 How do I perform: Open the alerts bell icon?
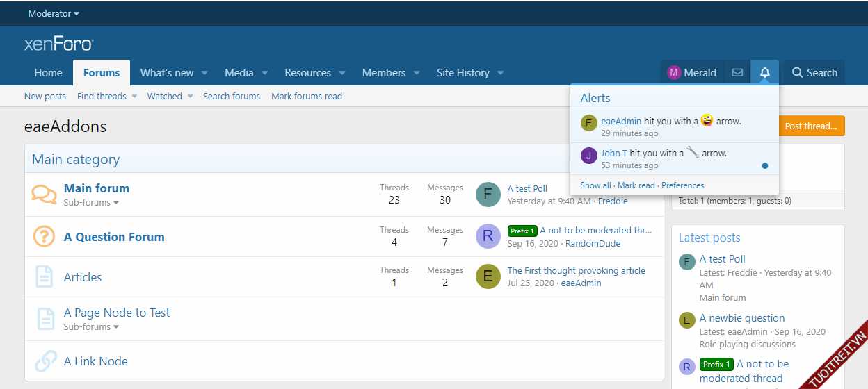pos(764,73)
